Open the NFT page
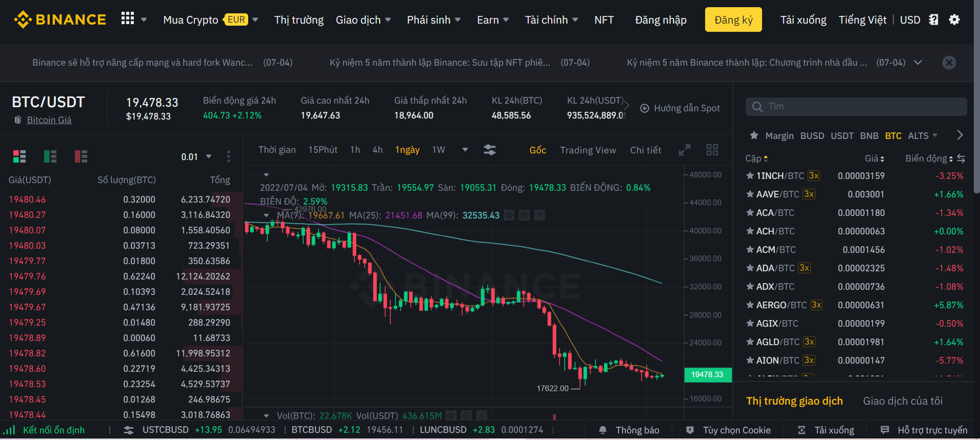This screenshot has height=440, width=980. (604, 20)
